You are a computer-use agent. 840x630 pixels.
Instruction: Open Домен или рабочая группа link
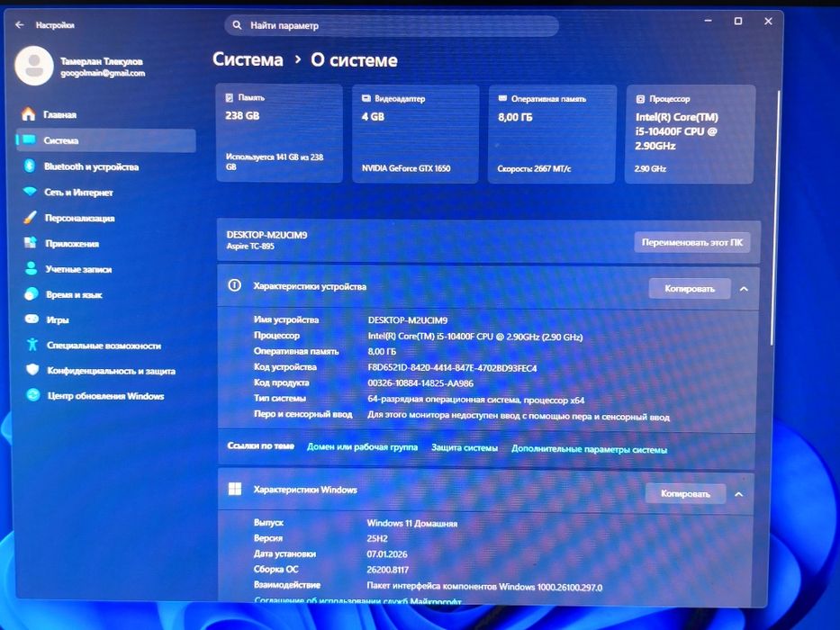(362, 446)
